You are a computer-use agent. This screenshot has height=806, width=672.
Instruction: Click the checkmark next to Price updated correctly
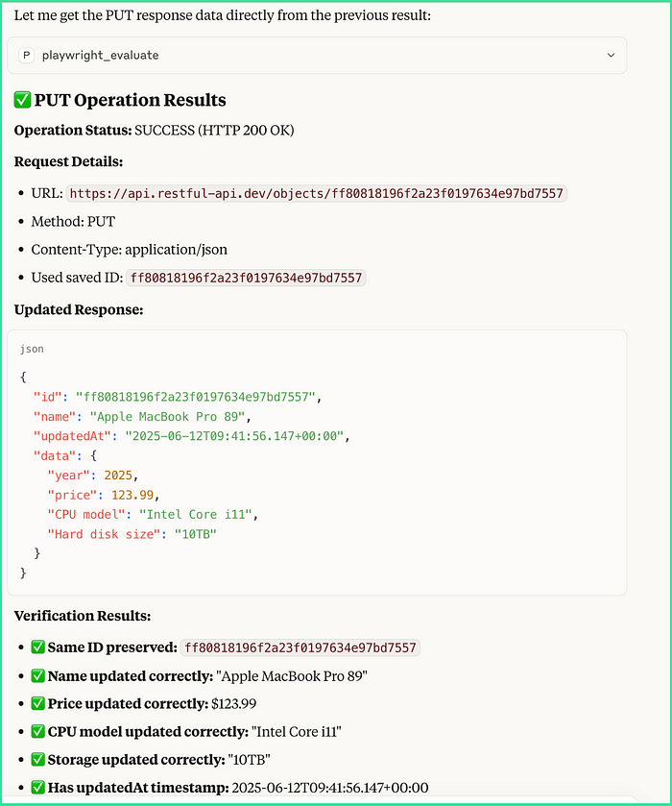(x=38, y=703)
